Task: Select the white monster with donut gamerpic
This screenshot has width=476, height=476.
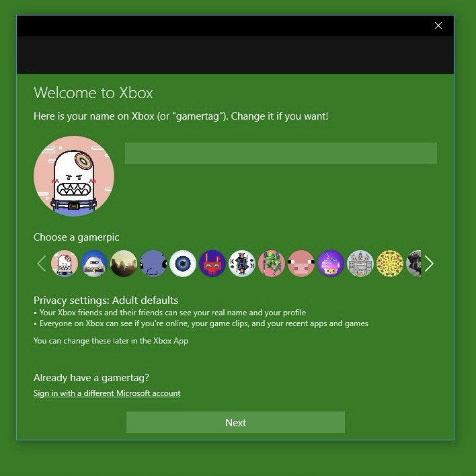Action: tap(65, 264)
